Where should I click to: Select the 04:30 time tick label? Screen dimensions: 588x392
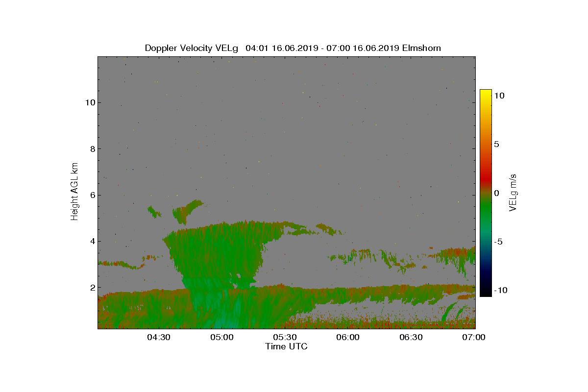tap(159, 338)
